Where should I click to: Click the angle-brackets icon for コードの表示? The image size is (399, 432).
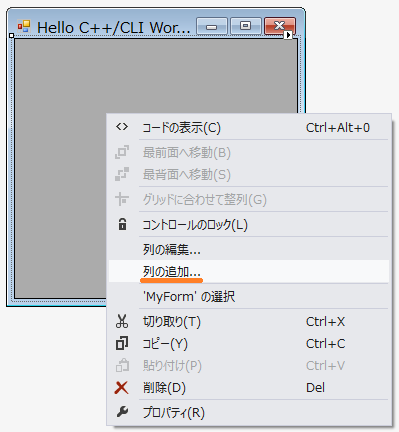click(122, 127)
